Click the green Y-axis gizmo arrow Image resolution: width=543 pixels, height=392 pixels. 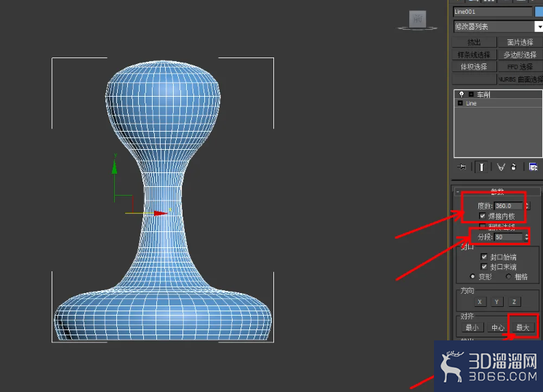coord(115,167)
